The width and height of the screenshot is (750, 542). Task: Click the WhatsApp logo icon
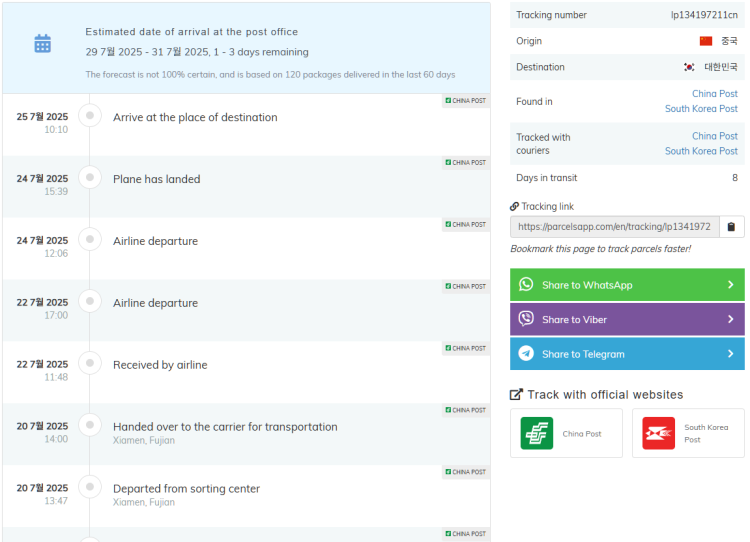pos(526,285)
